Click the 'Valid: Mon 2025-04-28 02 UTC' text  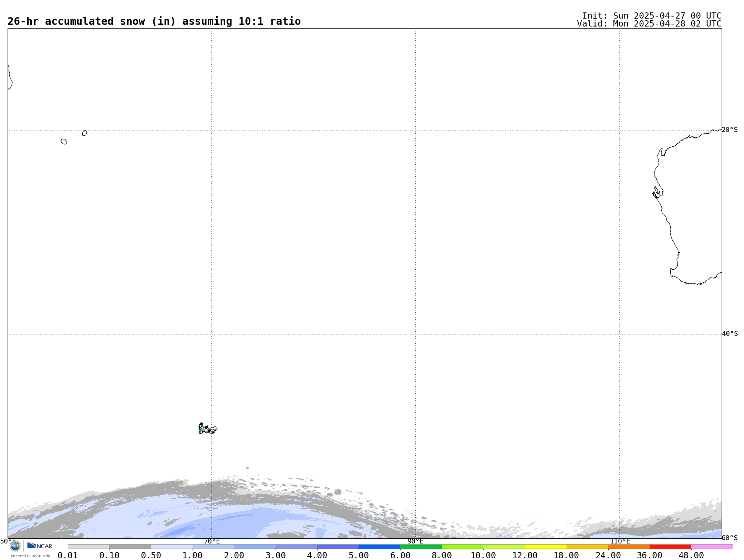(649, 24)
